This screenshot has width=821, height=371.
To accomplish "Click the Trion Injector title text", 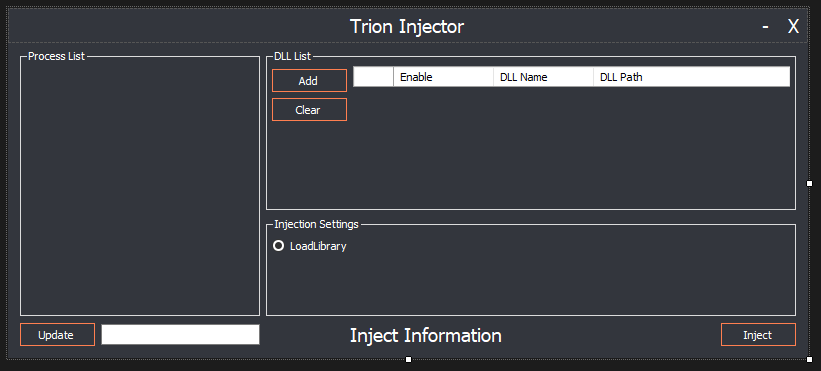I will point(407,26).
